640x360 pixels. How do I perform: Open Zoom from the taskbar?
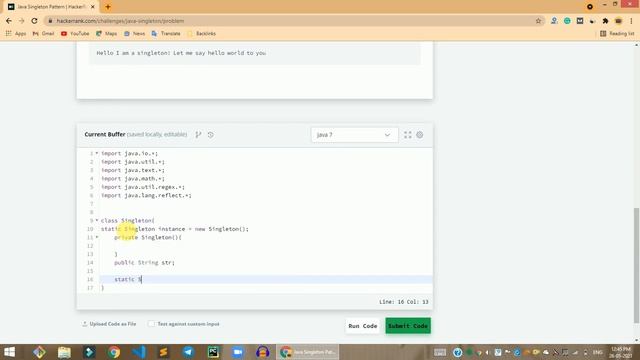238,352
